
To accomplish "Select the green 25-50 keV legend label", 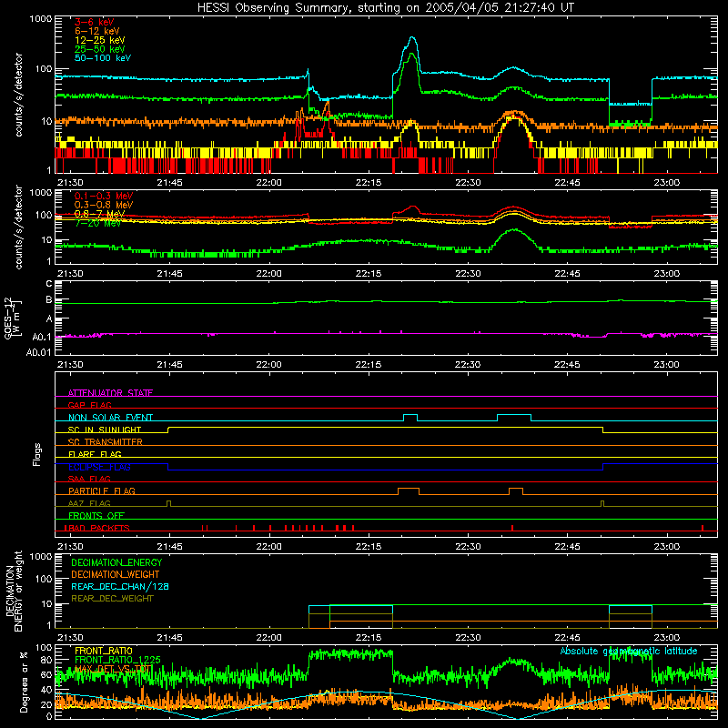I will (99, 49).
